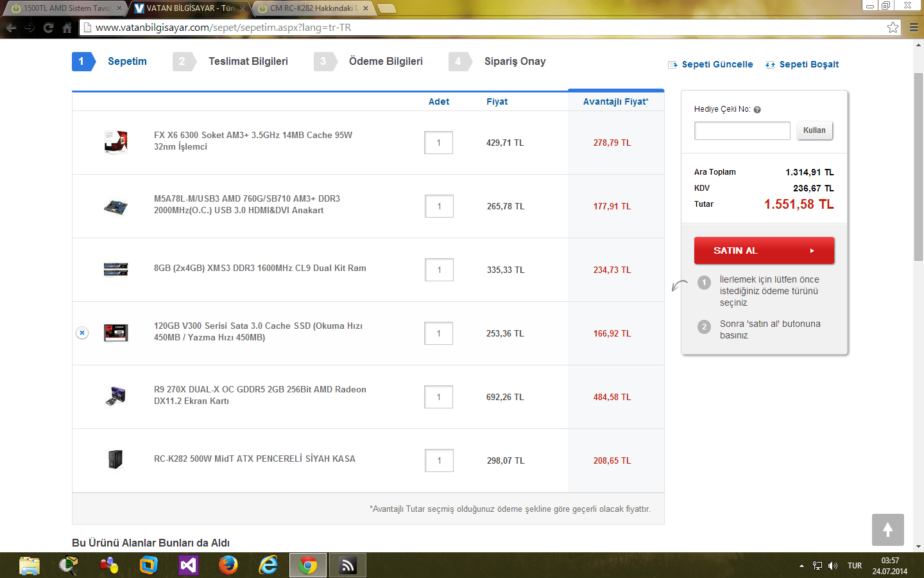Click the R9 270X graphics card thumbnail

(116, 396)
